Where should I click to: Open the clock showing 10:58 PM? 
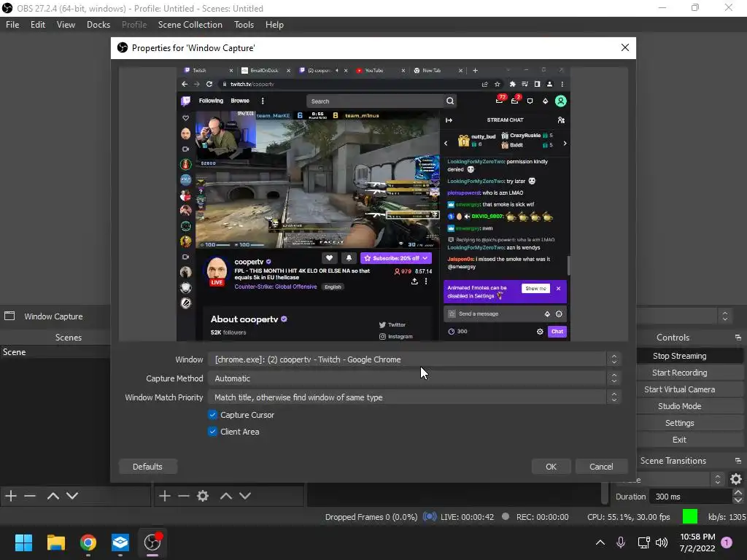tap(697, 537)
